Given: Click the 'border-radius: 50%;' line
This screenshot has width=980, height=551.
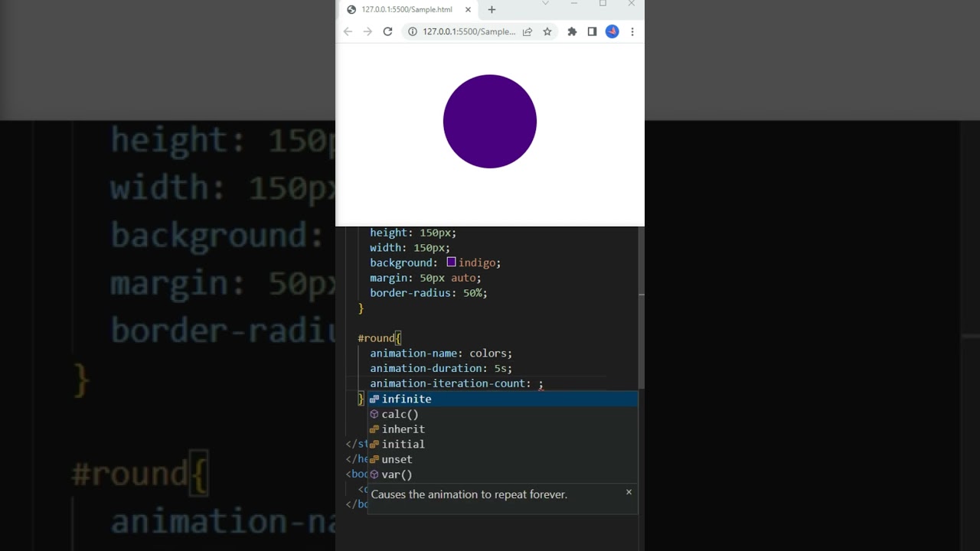Looking at the screenshot, I should point(429,292).
